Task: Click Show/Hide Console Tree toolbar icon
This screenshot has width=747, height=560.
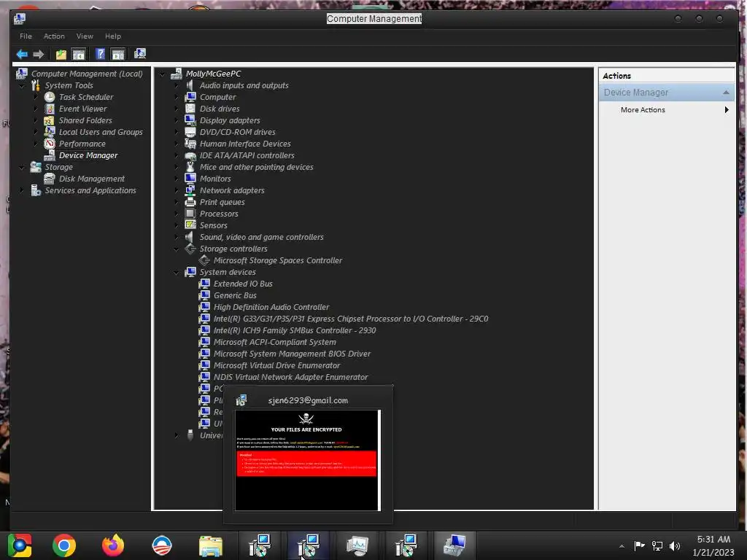Action: coord(79,54)
